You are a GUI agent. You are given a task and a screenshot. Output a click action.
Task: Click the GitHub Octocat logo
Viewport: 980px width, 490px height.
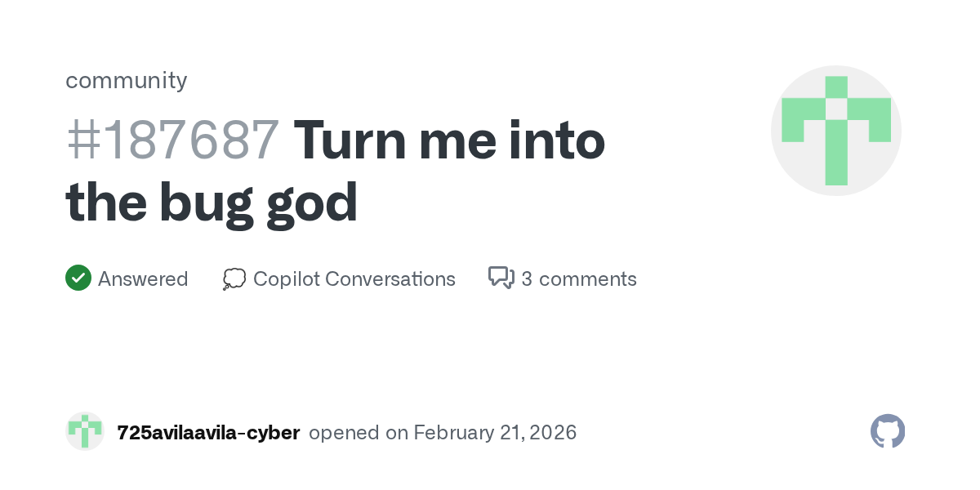[888, 431]
